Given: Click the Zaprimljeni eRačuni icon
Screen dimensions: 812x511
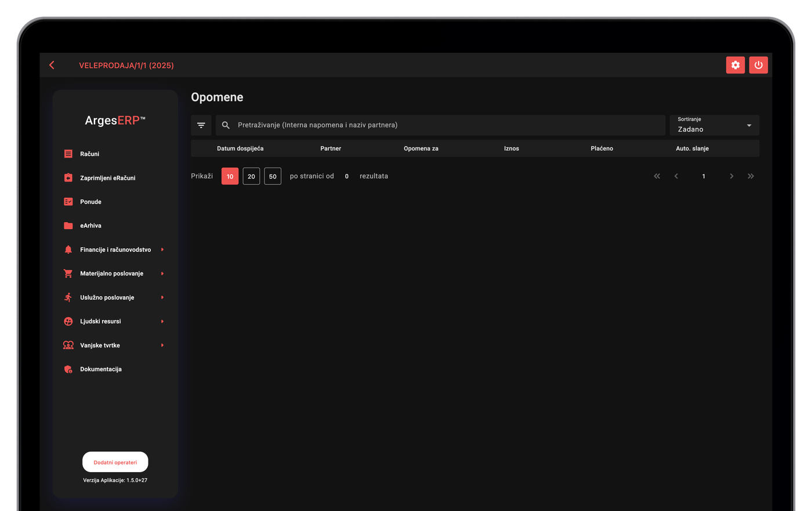Looking at the screenshot, I should point(68,177).
